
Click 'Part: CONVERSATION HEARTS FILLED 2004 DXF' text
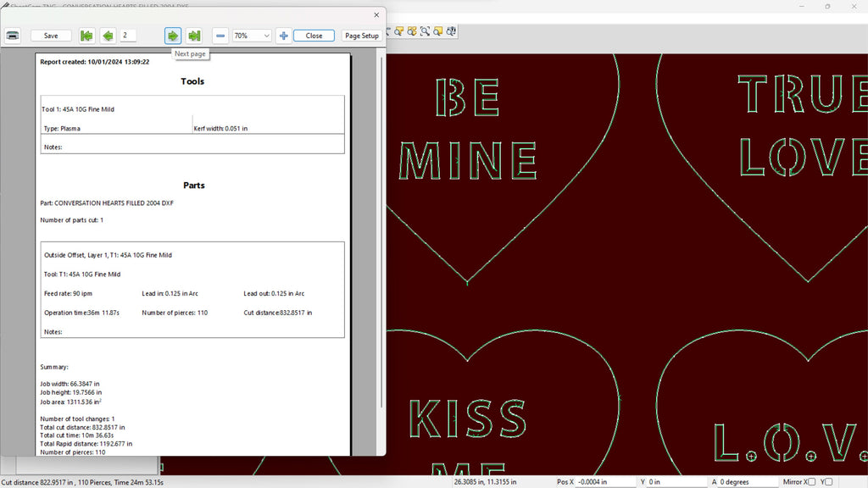tap(107, 203)
